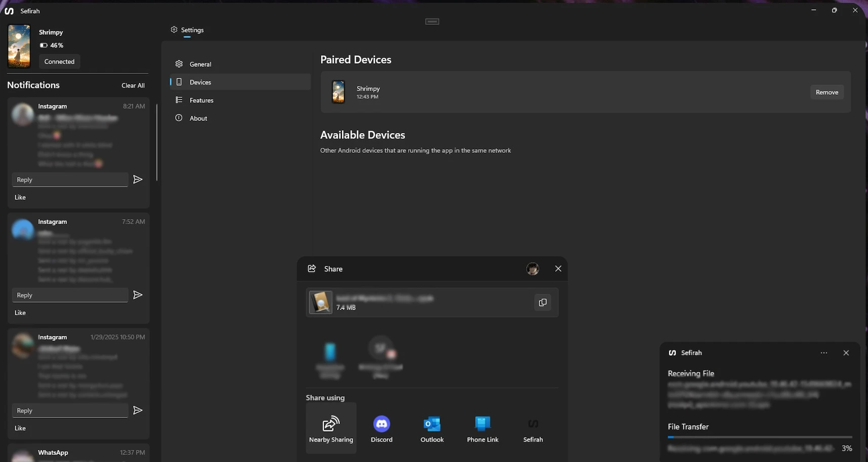Click the notifications list scrollbar
This screenshot has width=868, height=462.
(157, 142)
